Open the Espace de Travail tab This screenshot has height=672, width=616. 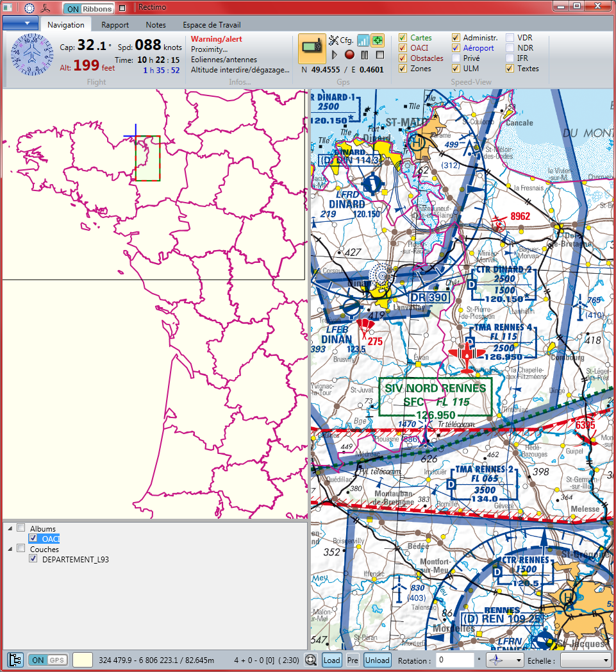[x=212, y=24]
